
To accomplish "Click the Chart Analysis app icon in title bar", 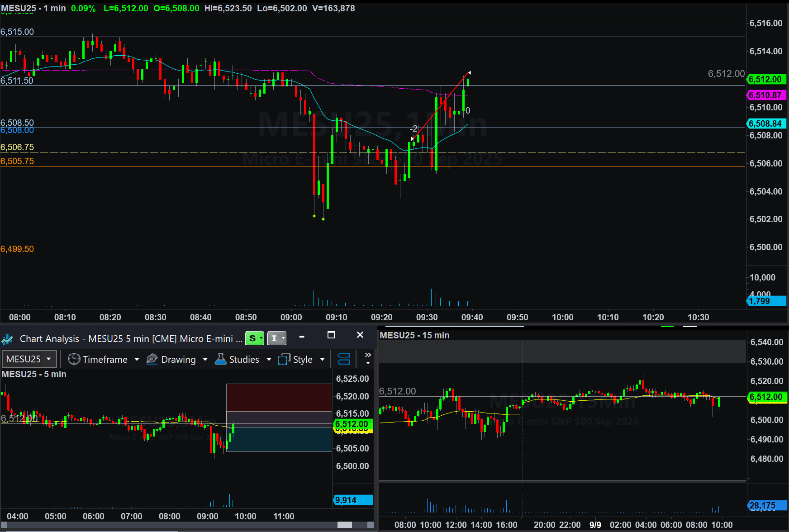I will tap(7, 339).
